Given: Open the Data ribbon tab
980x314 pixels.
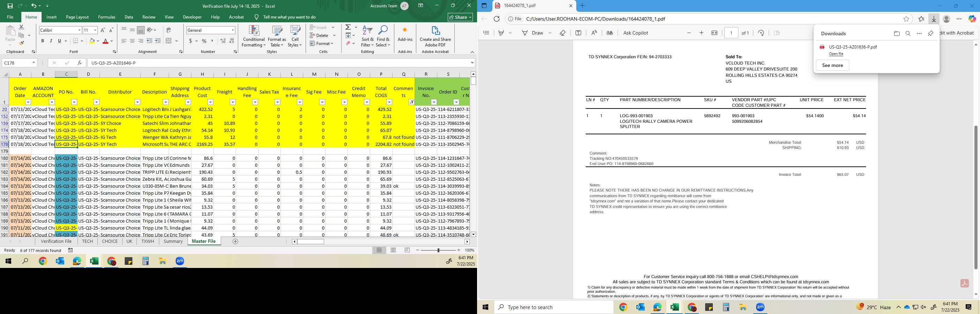Looking at the screenshot, I should [129, 17].
